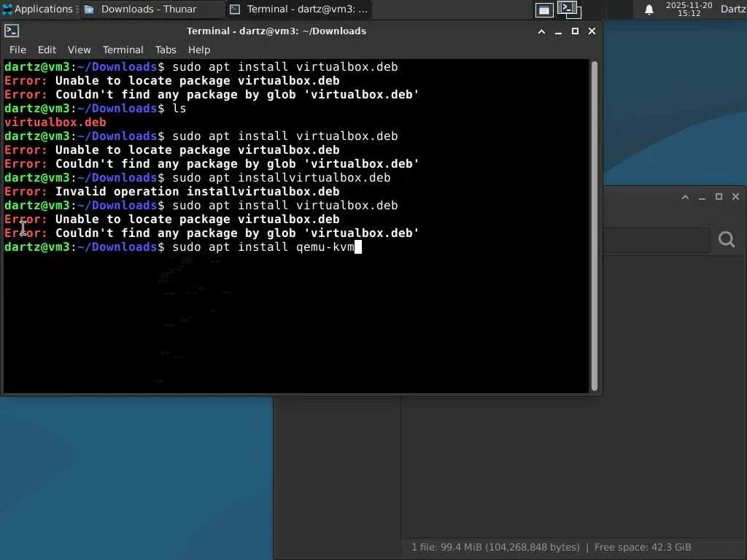Switch to terminal workspace in pager

click(x=569, y=9)
